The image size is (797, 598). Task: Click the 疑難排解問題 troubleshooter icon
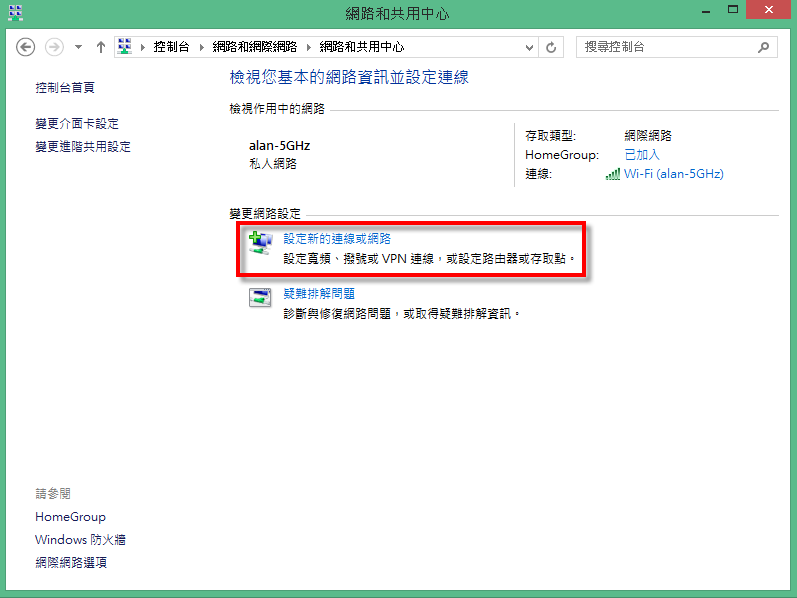click(260, 298)
